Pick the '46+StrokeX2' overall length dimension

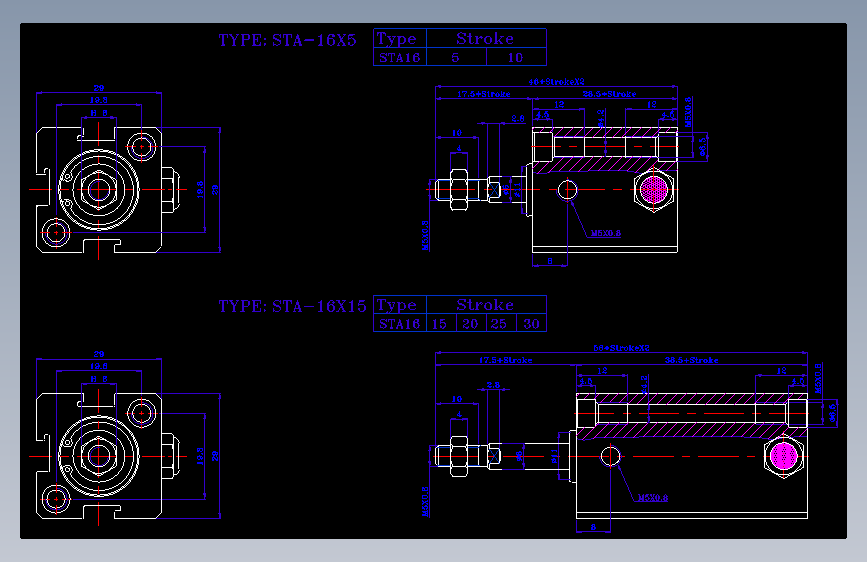point(556,81)
